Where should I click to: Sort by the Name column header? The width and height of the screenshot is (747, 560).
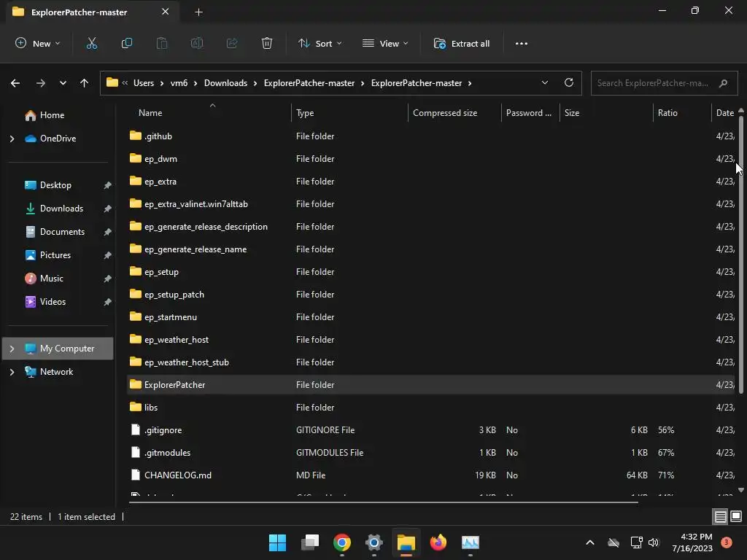[150, 113]
